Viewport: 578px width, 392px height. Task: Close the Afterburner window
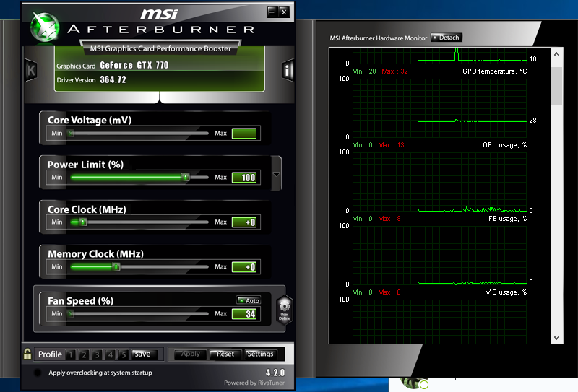(x=284, y=12)
